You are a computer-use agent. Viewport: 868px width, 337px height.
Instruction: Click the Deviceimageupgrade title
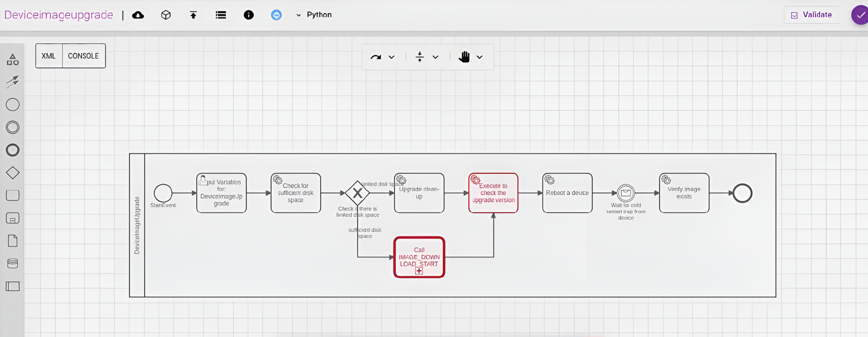(x=58, y=15)
